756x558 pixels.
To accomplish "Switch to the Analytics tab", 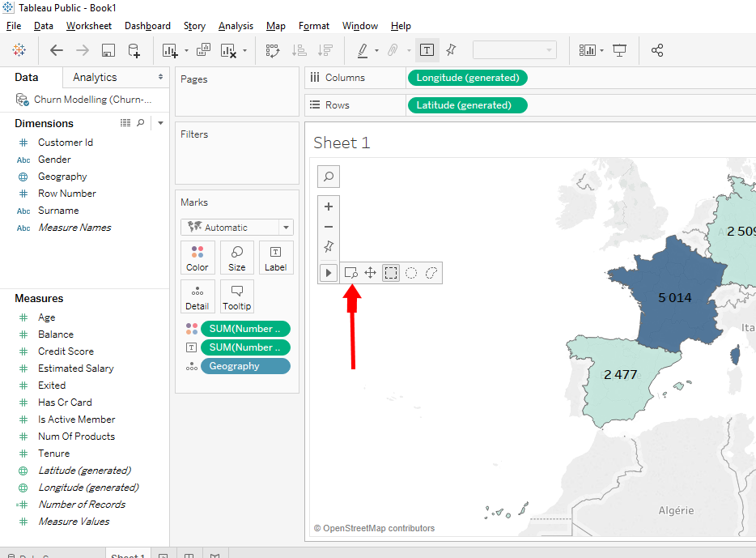I will [95, 77].
